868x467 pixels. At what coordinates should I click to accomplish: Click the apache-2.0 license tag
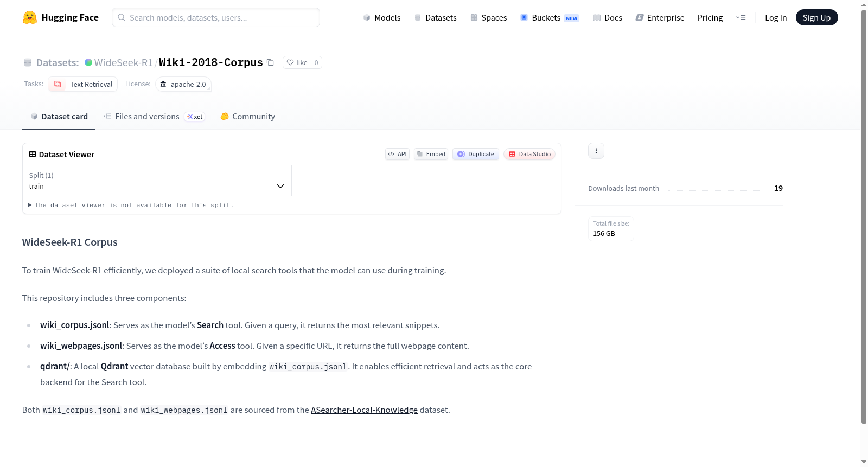coord(183,84)
